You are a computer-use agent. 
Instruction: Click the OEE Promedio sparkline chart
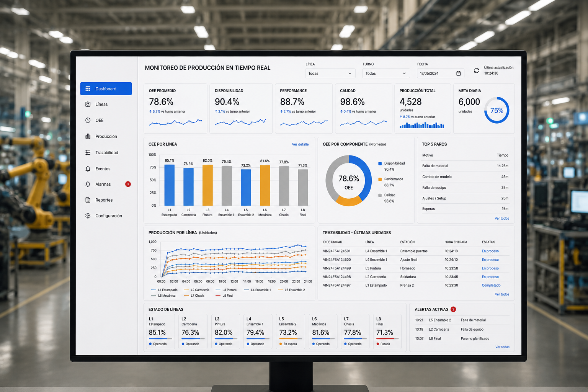tap(175, 122)
